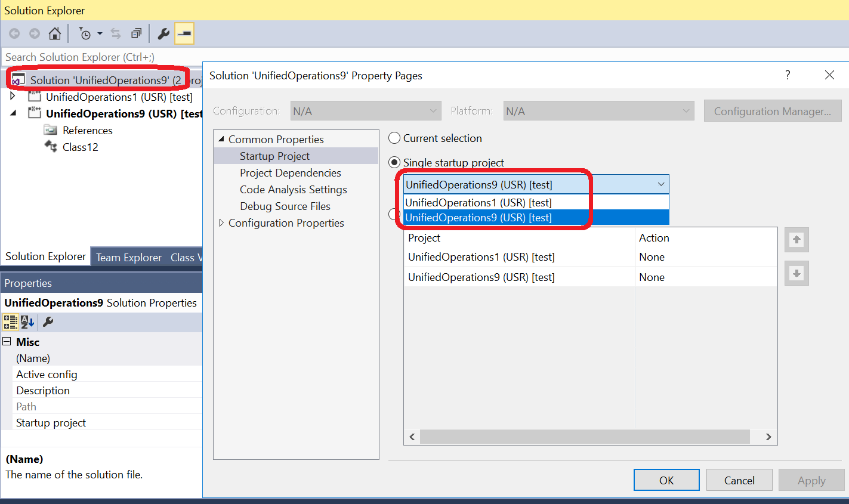The image size is (849, 504).
Task: Select the References tree item
Action: pos(87,130)
